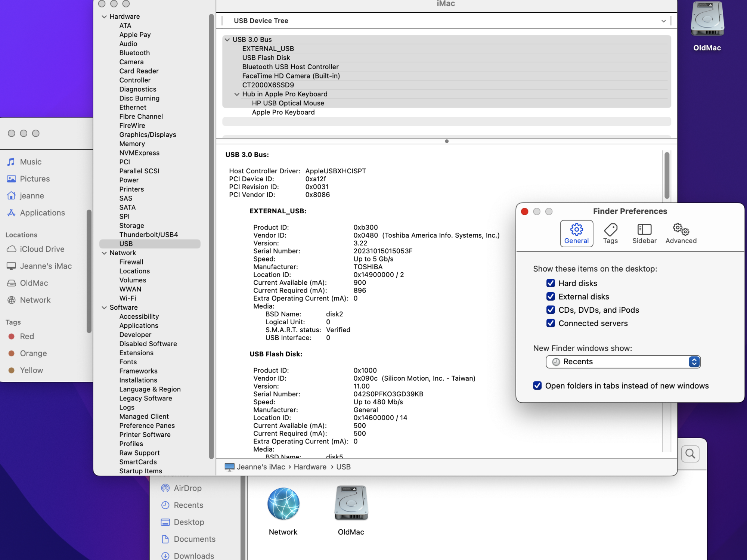Select the OldMac hard disk in Finder window
747x560 pixels.
pos(351,503)
